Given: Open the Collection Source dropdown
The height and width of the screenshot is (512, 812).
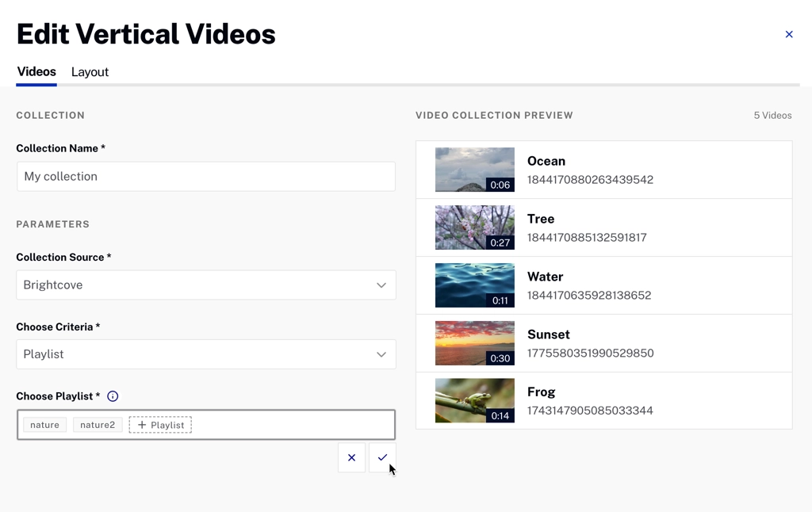Looking at the screenshot, I should pyautogui.click(x=205, y=285).
